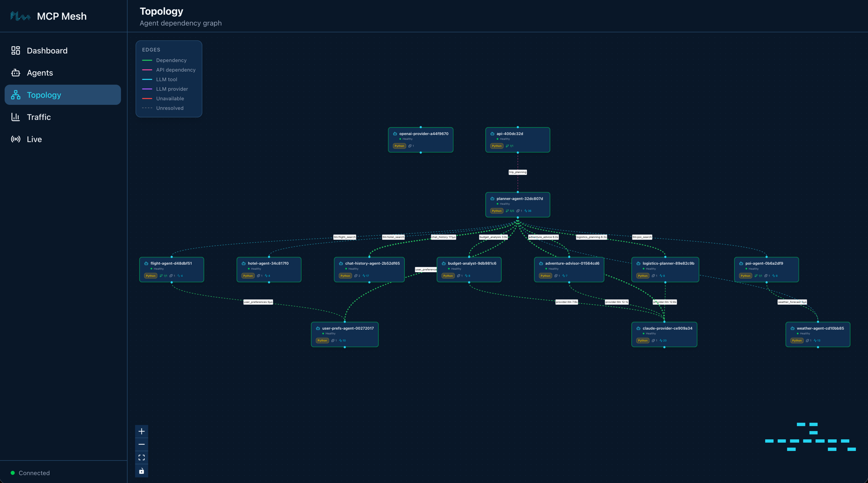Select the trip_planning edge label
Screen dimensions: 868x483
pos(517,172)
